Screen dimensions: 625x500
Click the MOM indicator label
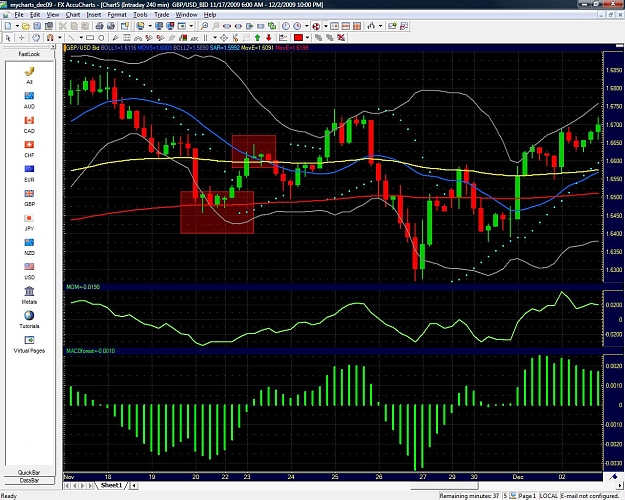point(83,287)
